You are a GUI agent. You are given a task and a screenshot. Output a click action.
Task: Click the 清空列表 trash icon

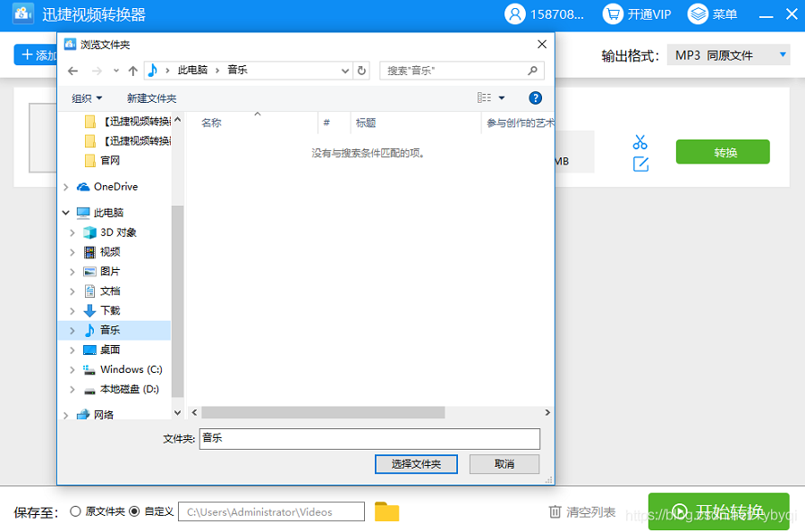(x=555, y=511)
